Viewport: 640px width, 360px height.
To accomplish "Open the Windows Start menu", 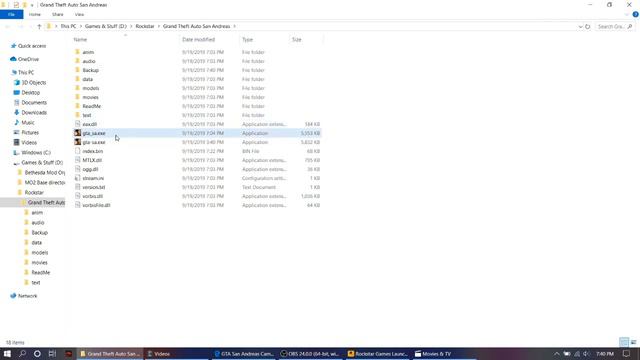I will (x=7, y=354).
